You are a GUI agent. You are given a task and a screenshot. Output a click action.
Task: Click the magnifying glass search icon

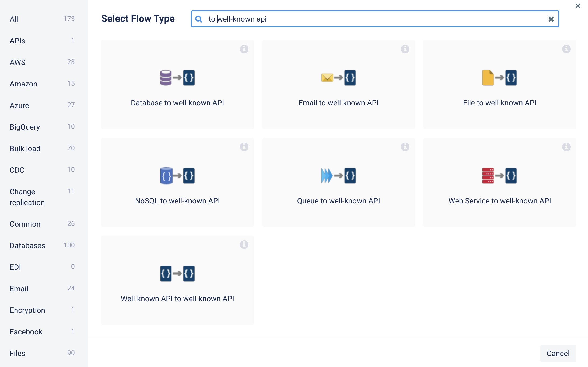click(x=199, y=19)
